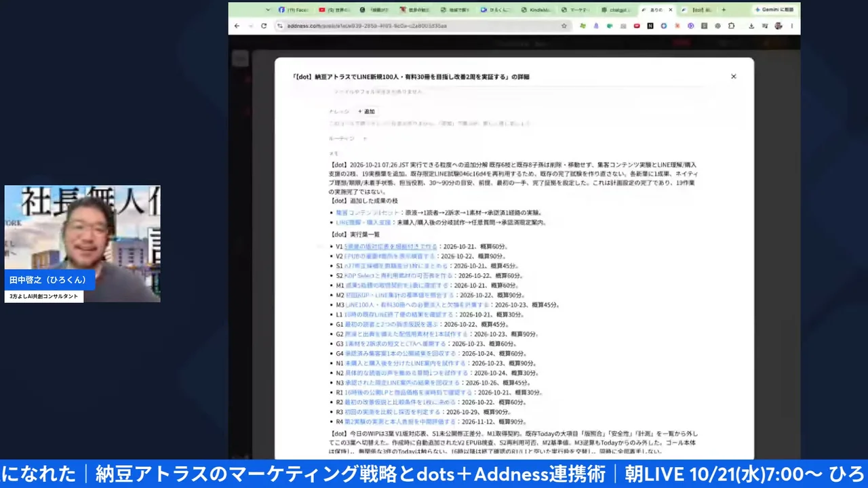The width and height of the screenshot is (868, 488).
Task: Open the Chrome downloads icon
Action: [751, 26]
